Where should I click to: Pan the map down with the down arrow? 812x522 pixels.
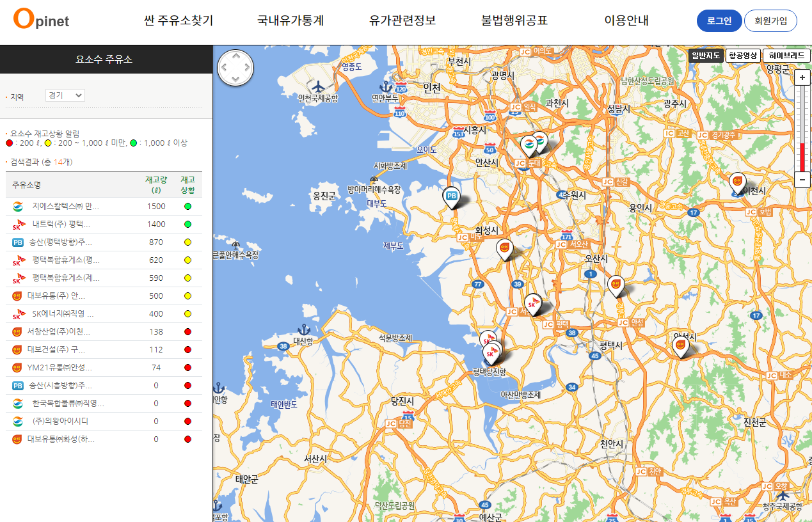click(x=235, y=79)
